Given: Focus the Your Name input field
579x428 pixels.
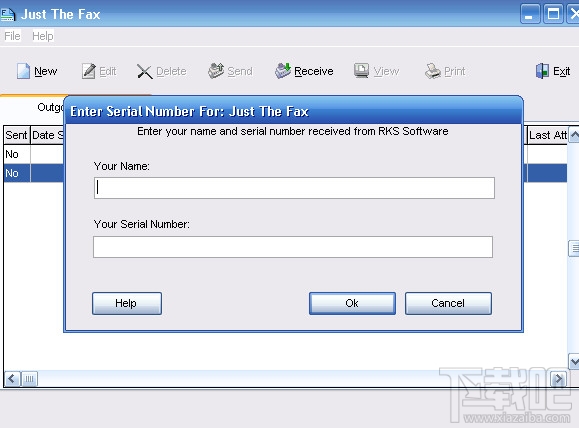Looking at the screenshot, I should point(294,188).
